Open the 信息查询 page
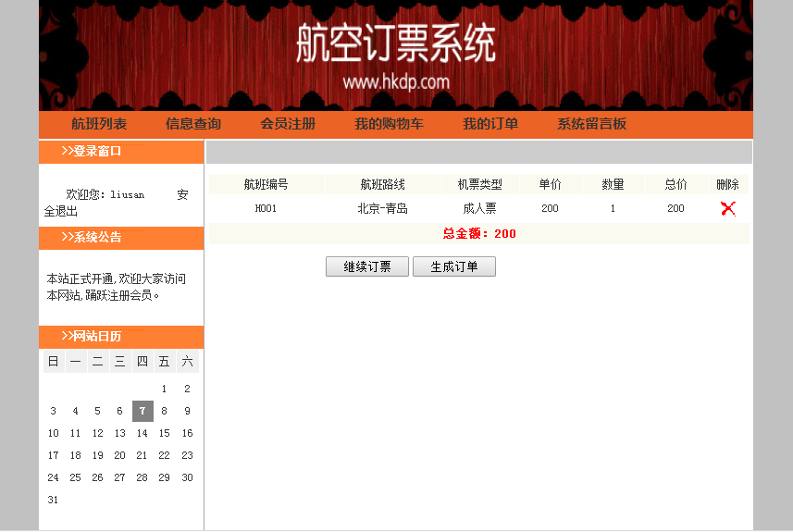Image resolution: width=793 pixels, height=532 pixels. click(193, 124)
